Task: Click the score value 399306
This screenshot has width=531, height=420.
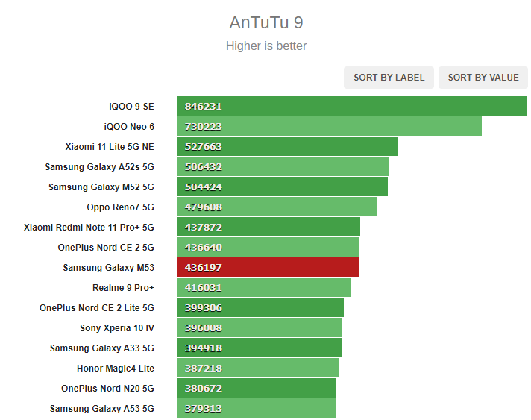Action: coord(203,307)
